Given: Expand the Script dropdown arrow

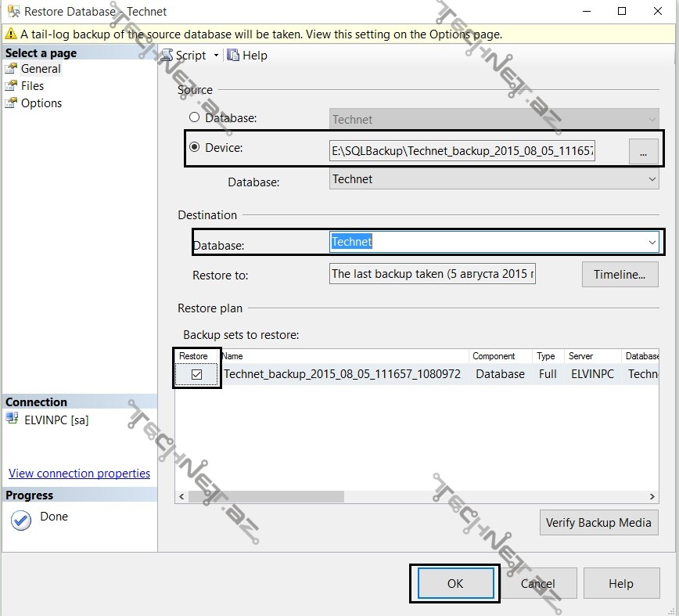Looking at the screenshot, I should click(216, 56).
